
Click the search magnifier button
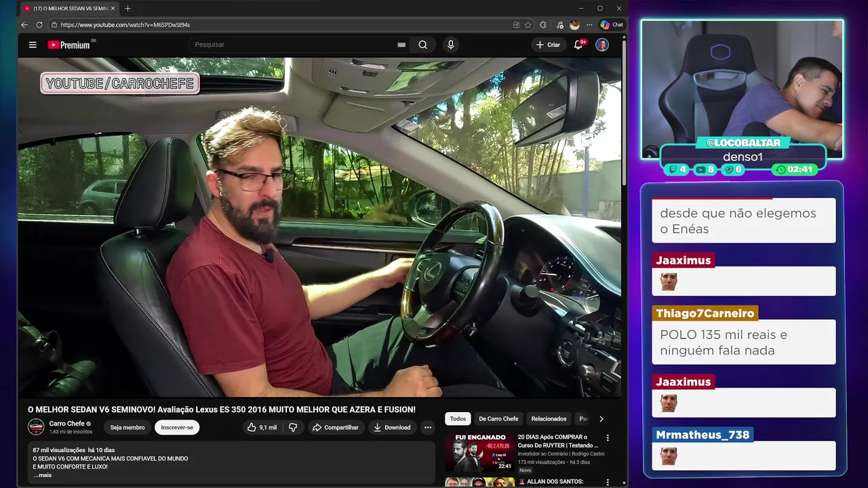[x=422, y=45]
